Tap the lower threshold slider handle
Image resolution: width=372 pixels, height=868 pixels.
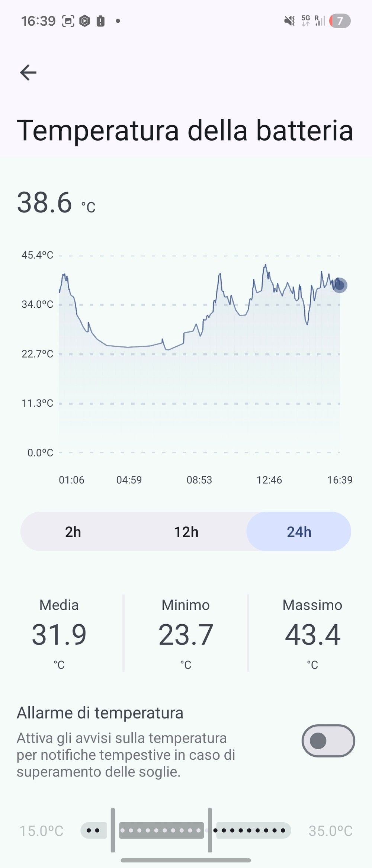pos(113,830)
